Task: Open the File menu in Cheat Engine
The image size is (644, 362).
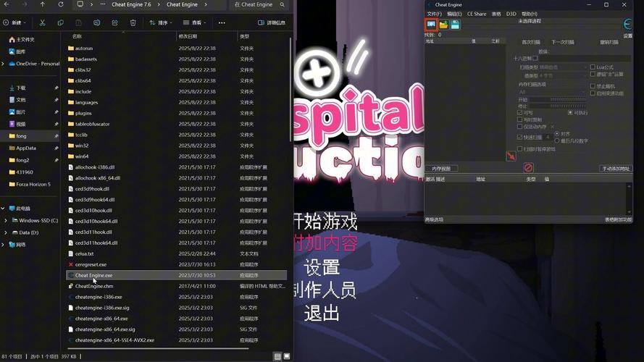Action: click(434, 14)
